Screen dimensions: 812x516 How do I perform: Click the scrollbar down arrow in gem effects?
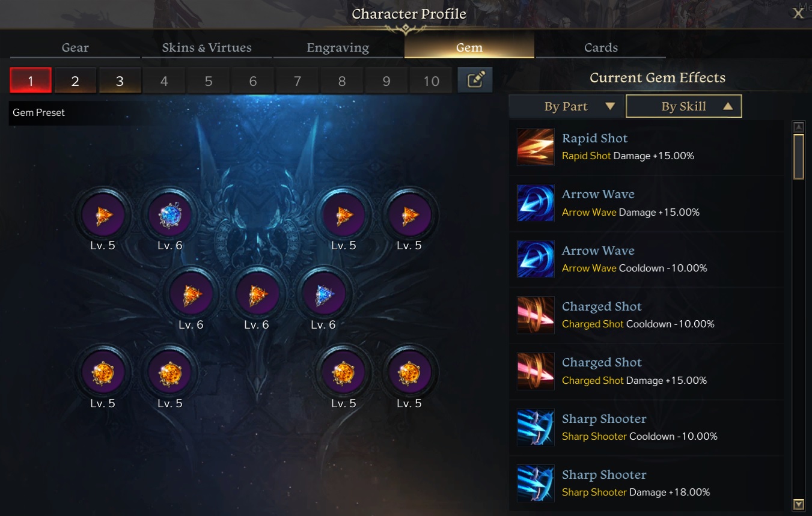point(799,505)
